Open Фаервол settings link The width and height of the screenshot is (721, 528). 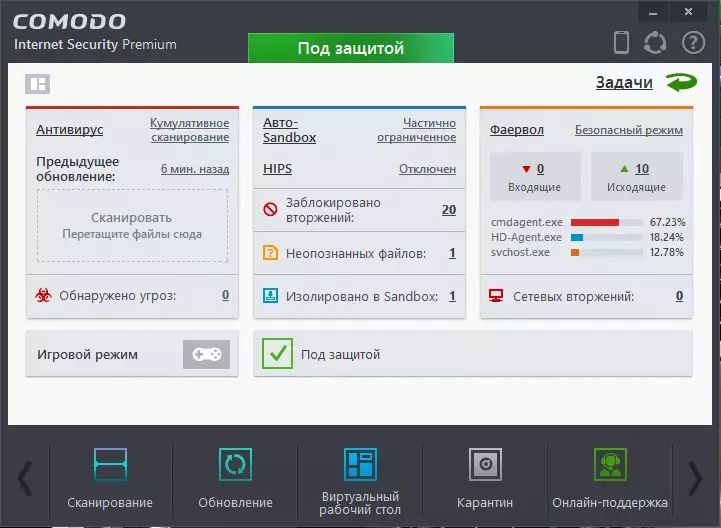click(517, 130)
